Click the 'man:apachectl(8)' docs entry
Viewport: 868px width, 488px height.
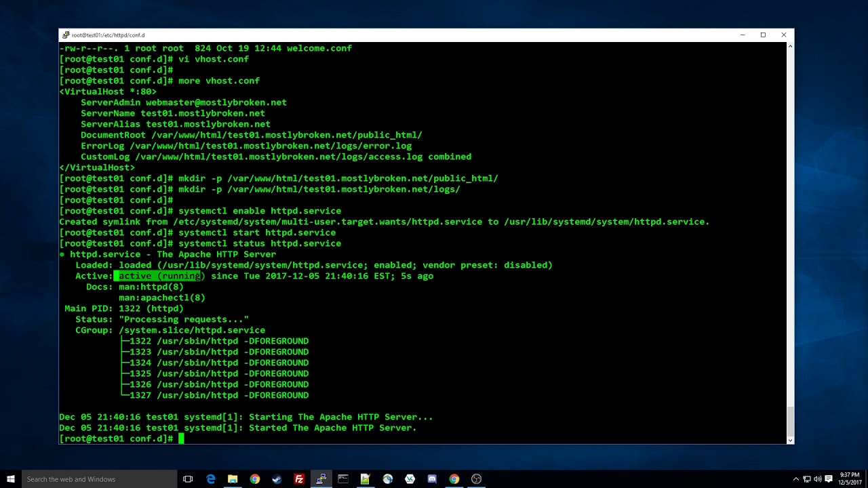[x=162, y=298]
